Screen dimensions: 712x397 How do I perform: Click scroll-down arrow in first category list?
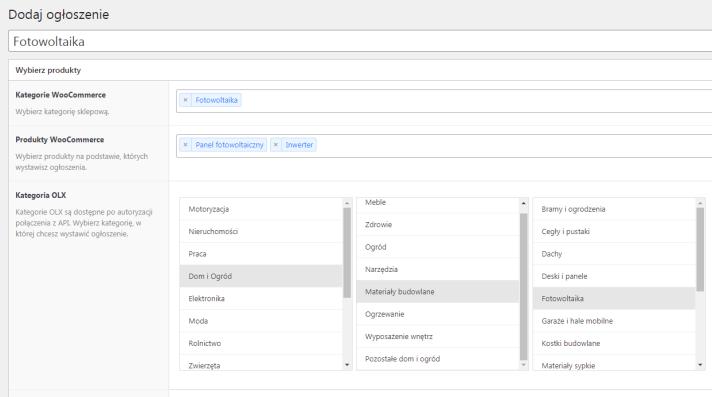347,365
